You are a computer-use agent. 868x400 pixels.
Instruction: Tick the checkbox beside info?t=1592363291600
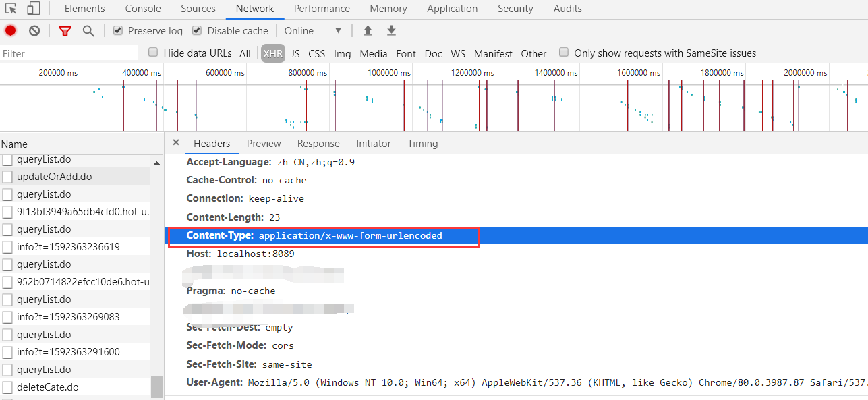point(7,352)
